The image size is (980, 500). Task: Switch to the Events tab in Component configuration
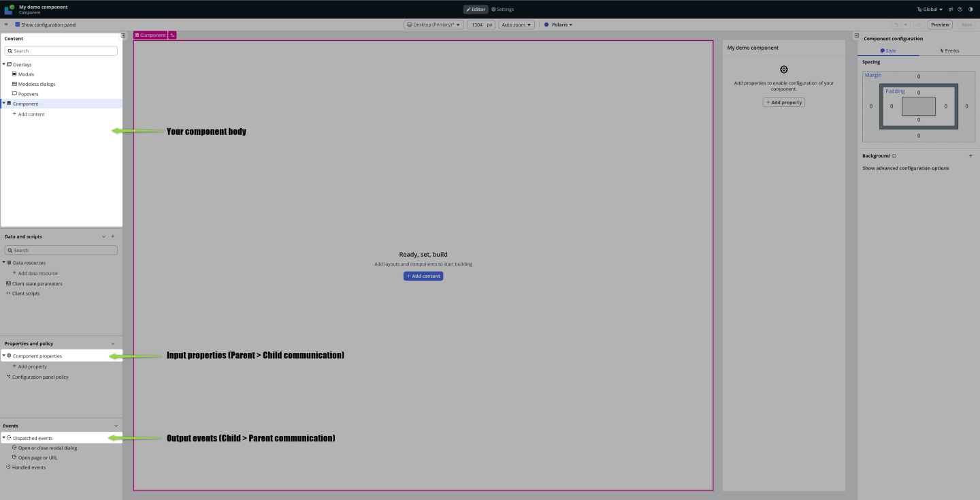(949, 50)
